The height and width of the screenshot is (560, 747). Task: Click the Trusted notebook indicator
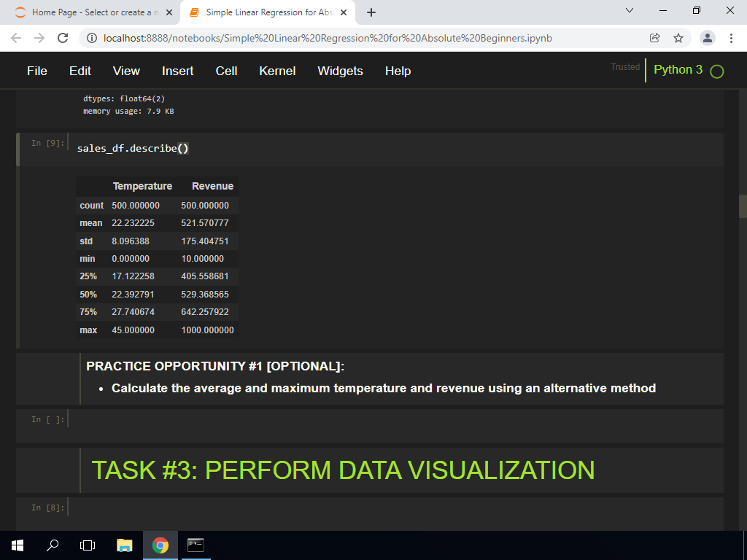[x=625, y=67]
